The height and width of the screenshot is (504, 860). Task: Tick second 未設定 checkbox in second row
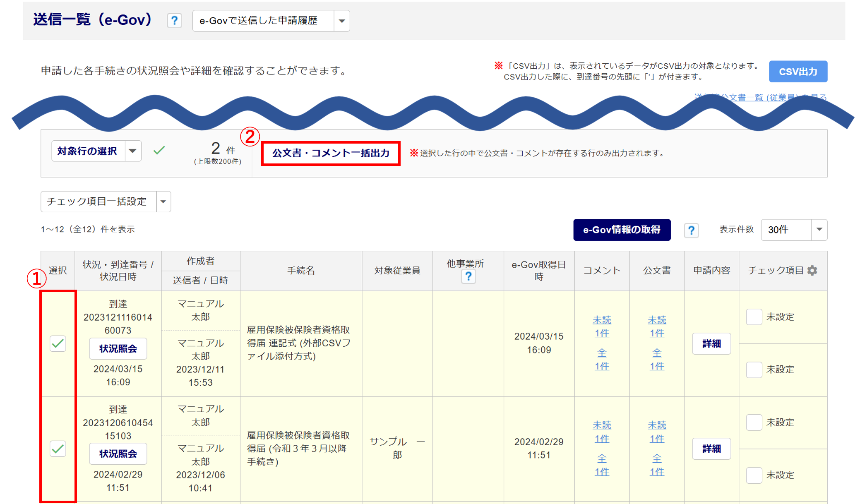click(754, 475)
